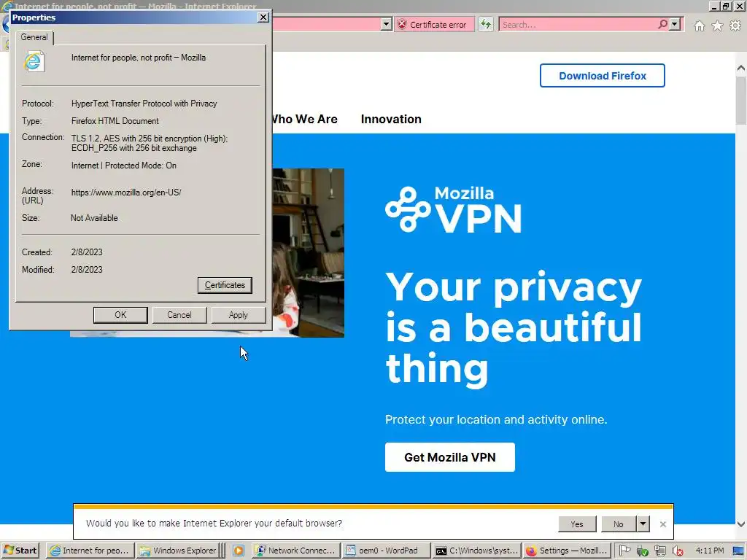
Task: Switch to Network Connections taskbar item
Action: click(295, 551)
